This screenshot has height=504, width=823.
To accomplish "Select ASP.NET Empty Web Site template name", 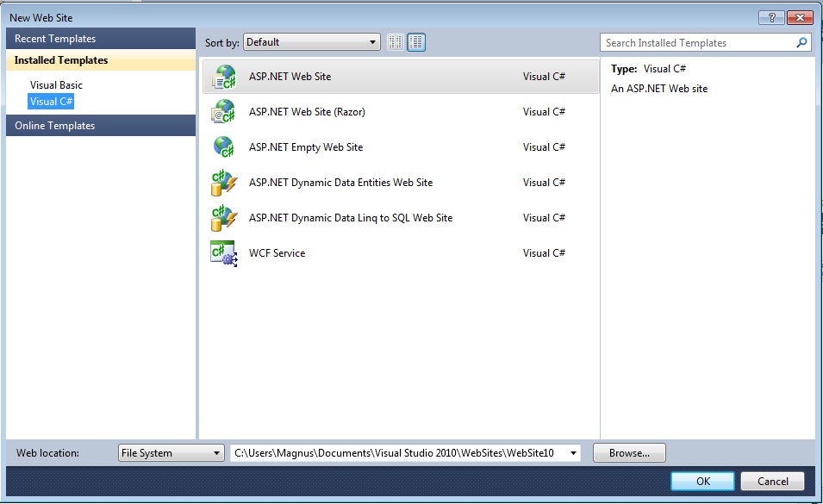I will 306,147.
